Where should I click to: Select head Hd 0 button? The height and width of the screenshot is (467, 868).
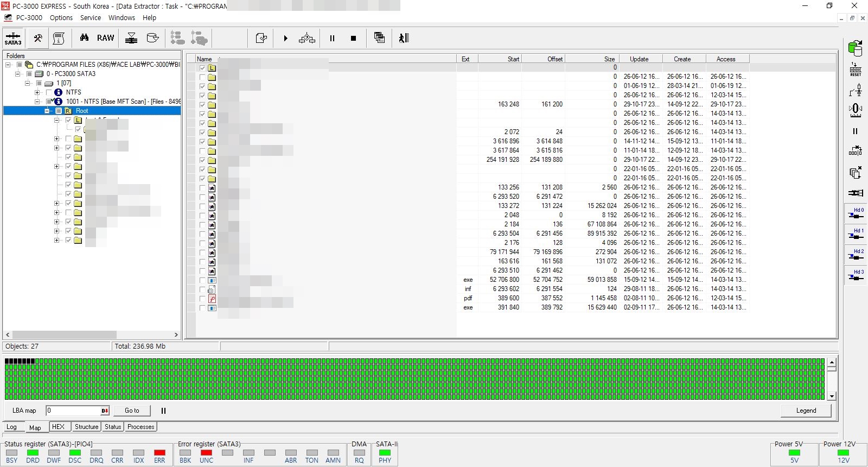pos(856,214)
